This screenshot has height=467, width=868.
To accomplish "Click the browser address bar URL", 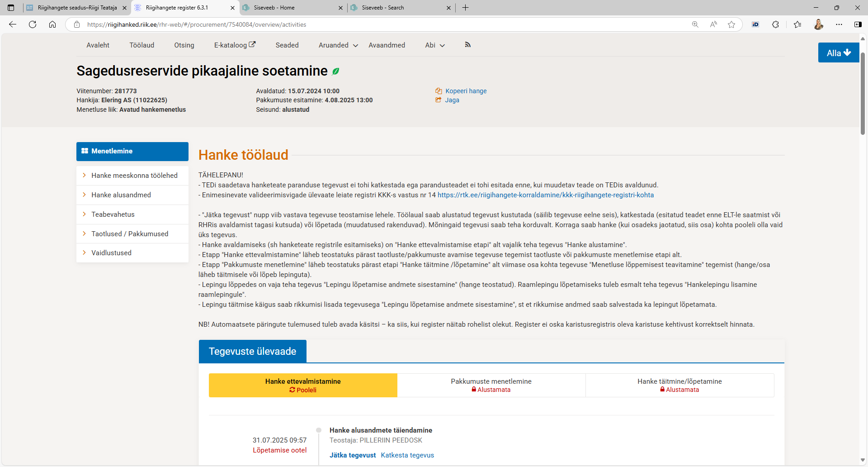I will click(x=197, y=24).
